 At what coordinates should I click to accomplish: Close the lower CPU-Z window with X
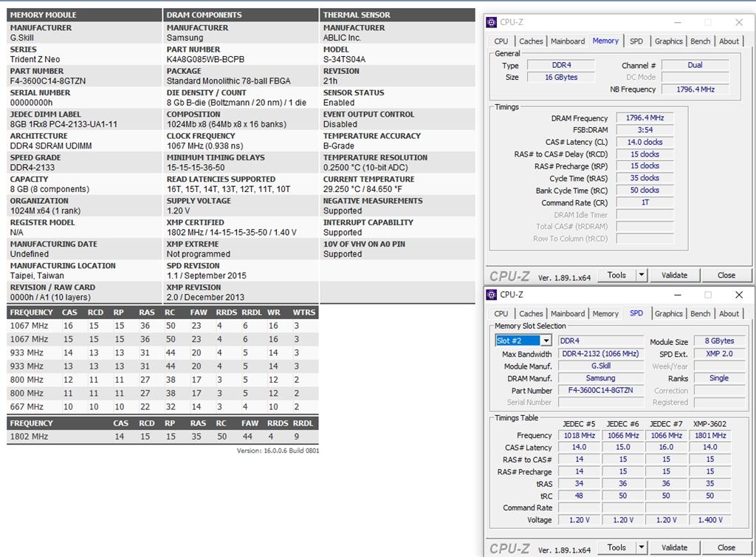click(x=738, y=295)
